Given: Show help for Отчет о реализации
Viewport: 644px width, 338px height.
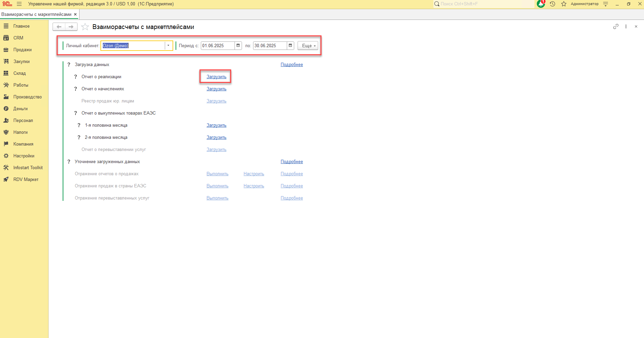Looking at the screenshot, I should coord(75,77).
